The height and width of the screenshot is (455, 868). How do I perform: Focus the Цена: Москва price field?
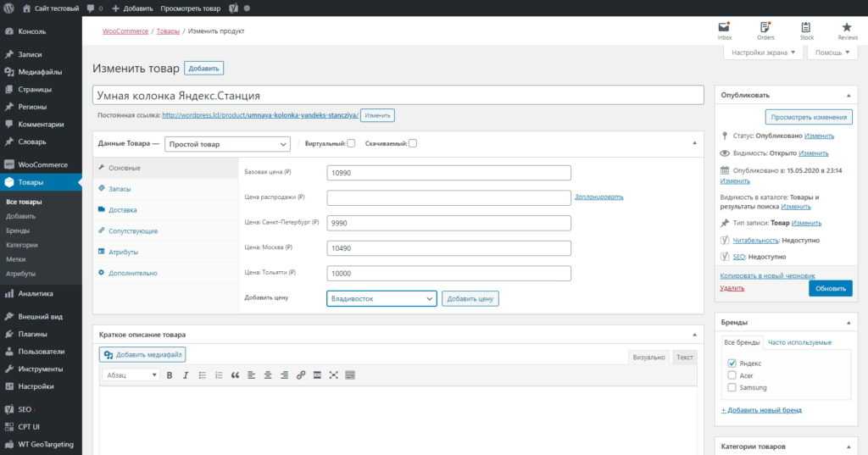point(449,248)
